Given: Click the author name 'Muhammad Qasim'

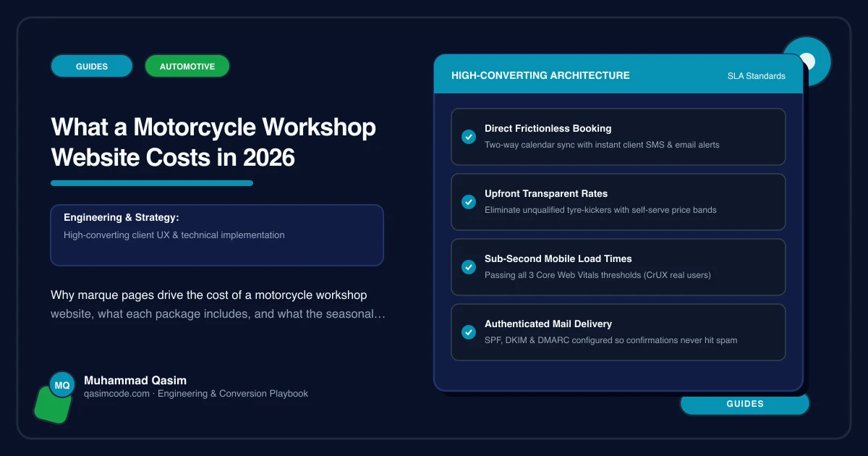Looking at the screenshot, I should coord(135,380).
